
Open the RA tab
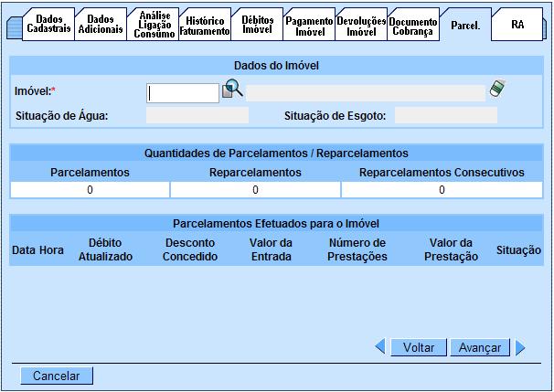[x=517, y=25]
